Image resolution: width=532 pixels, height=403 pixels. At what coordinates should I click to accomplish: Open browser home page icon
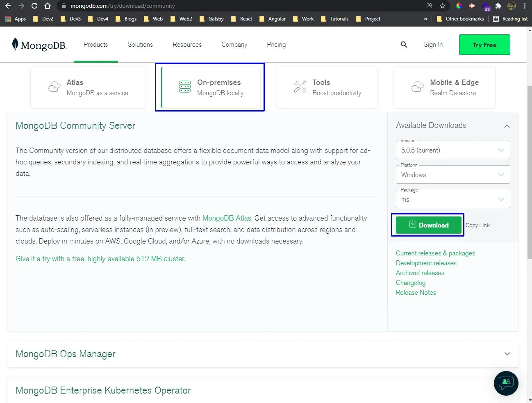(x=48, y=6)
